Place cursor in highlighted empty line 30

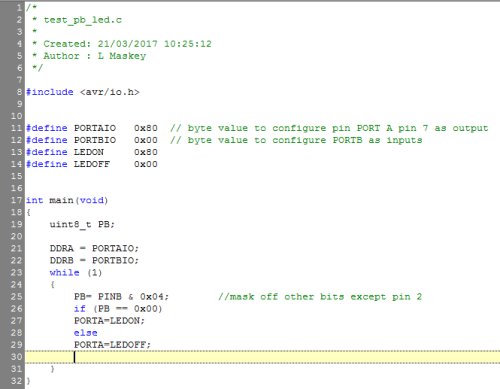[x=263, y=357]
